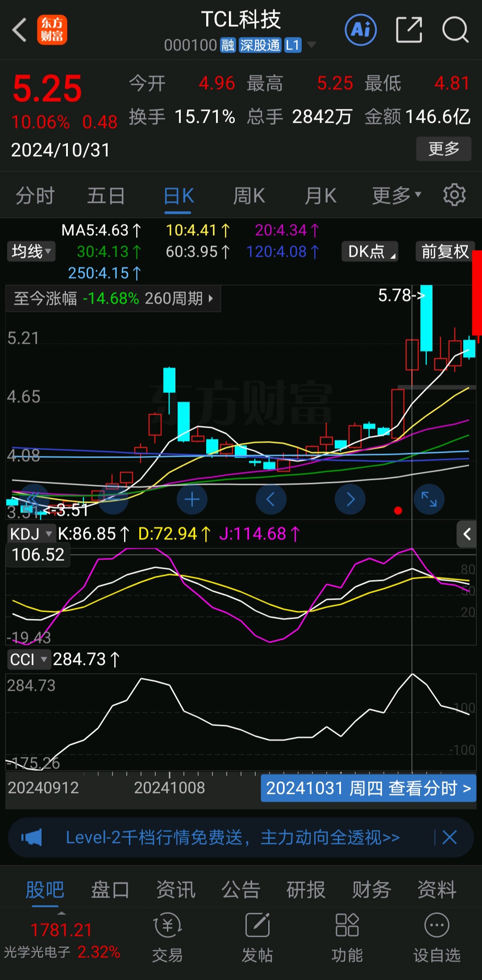Screen dimensions: 482x980
Task: Open 更多 chart period dropdown
Action: point(396,195)
